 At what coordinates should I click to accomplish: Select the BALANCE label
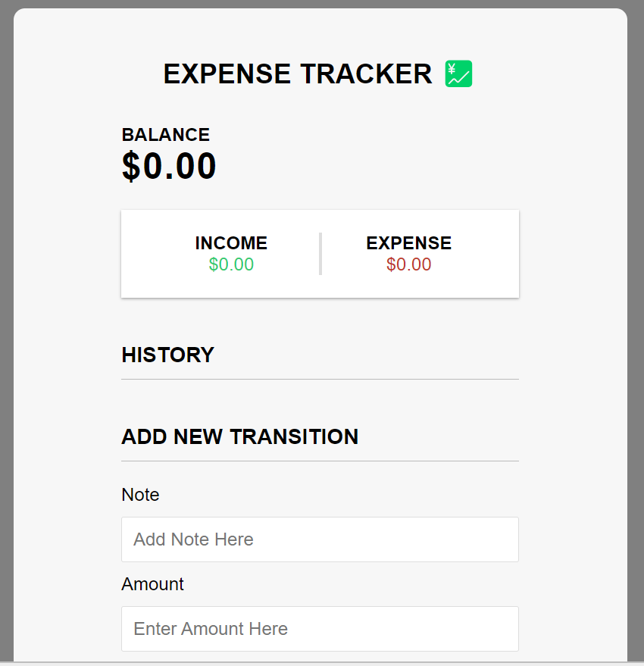[x=166, y=135]
